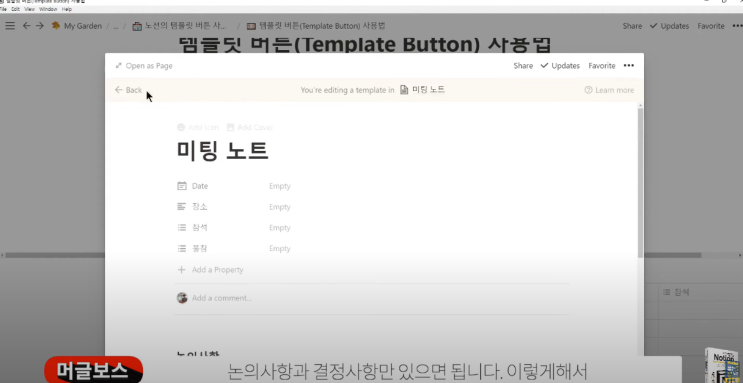Screen dimensions: 743x383
Task: Click Add Icon above the title
Action: pos(198,127)
